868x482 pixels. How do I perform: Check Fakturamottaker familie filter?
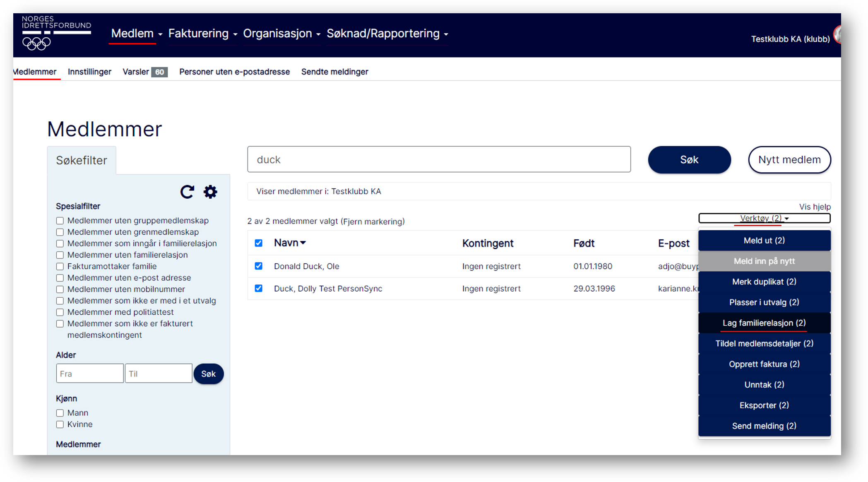tap(60, 267)
